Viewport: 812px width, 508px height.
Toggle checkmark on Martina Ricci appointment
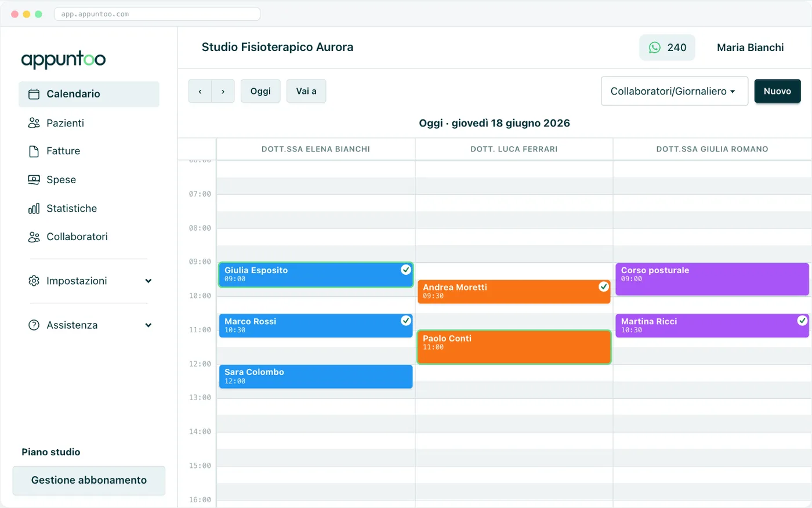(x=802, y=321)
